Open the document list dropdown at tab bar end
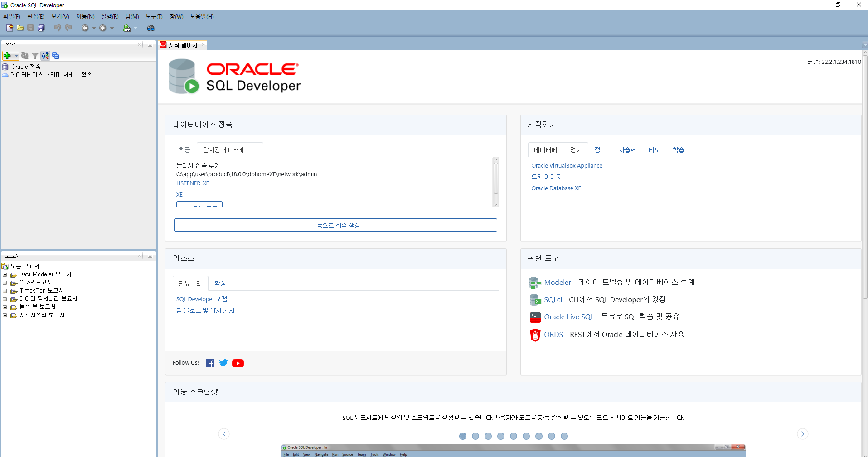868x457 pixels. [x=865, y=45]
